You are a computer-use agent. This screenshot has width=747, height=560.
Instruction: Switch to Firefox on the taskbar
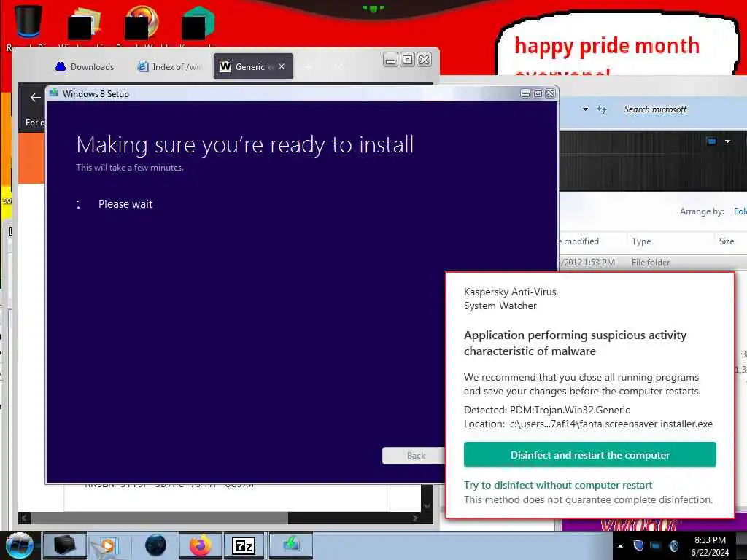(x=201, y=545)
